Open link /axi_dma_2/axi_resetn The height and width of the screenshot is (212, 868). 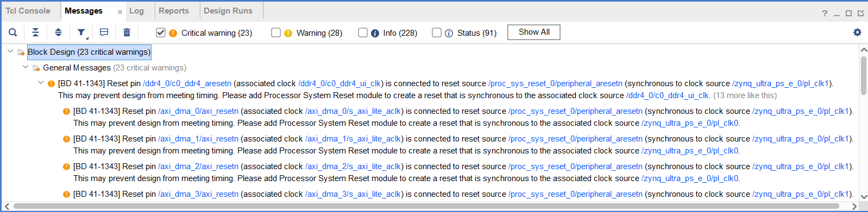click(198, 166)
